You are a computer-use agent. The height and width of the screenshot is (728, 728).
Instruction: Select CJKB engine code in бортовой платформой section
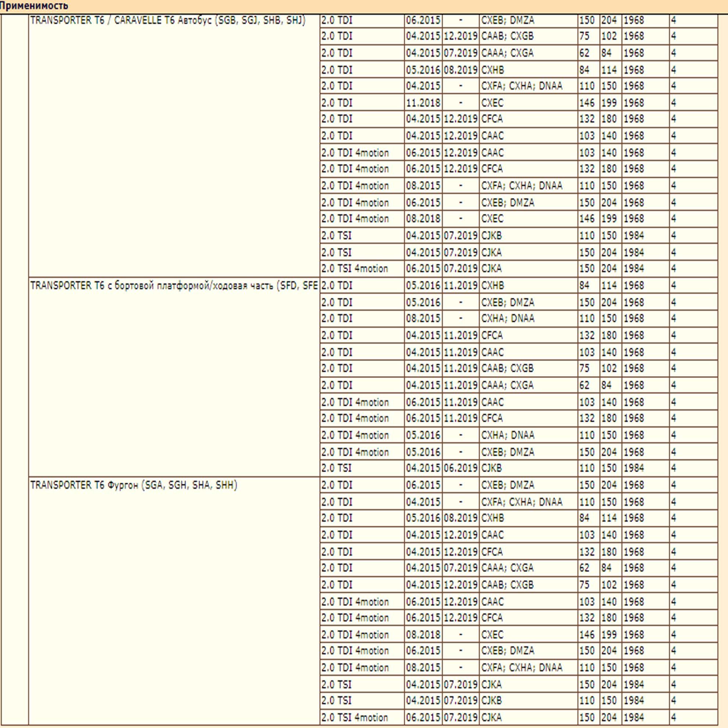pyautogui.click(x=491, y=468)
